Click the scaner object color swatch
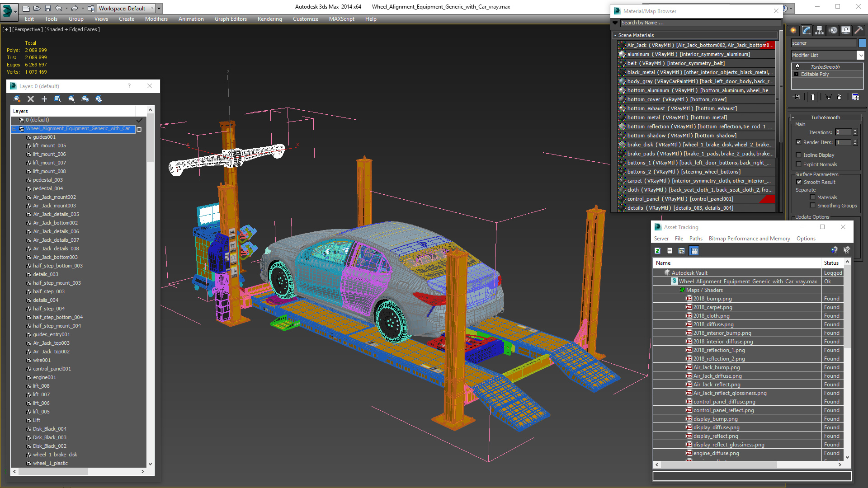The height and width of the screenshot is (488, 868). [862, 43]
